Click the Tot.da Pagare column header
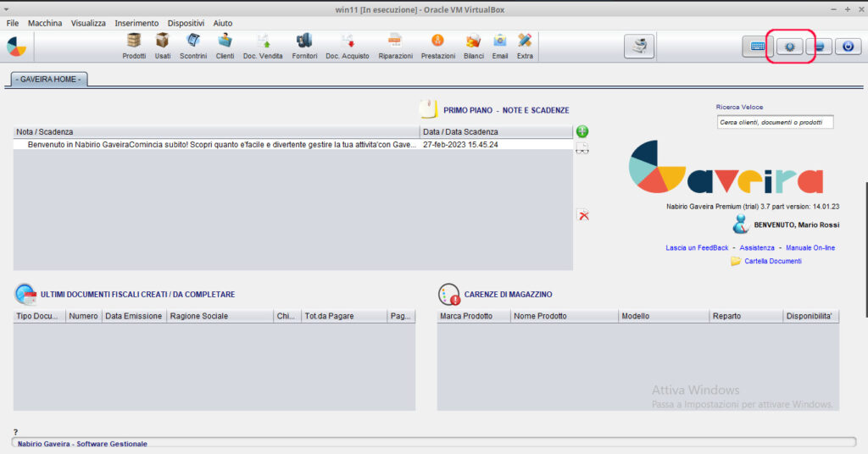This screenshot has height=454, width=868. [x=344, y=316]
